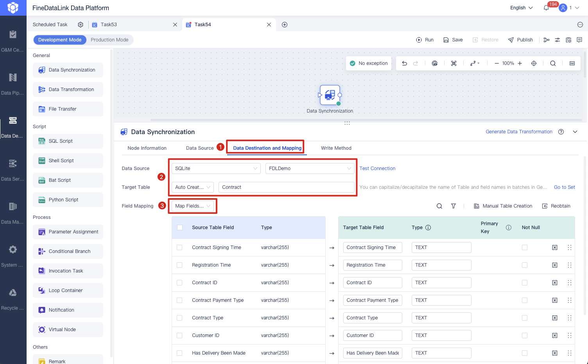Click the Test Connection link
The width and height of the screenshot is (588, 364).
point(377,169)
